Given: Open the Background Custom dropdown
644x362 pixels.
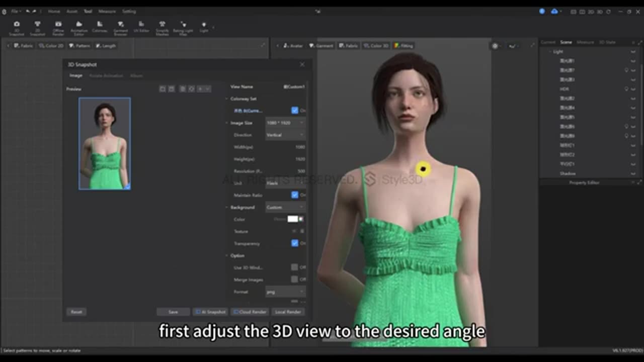Looking at the screenshot, I should [285, 207].
